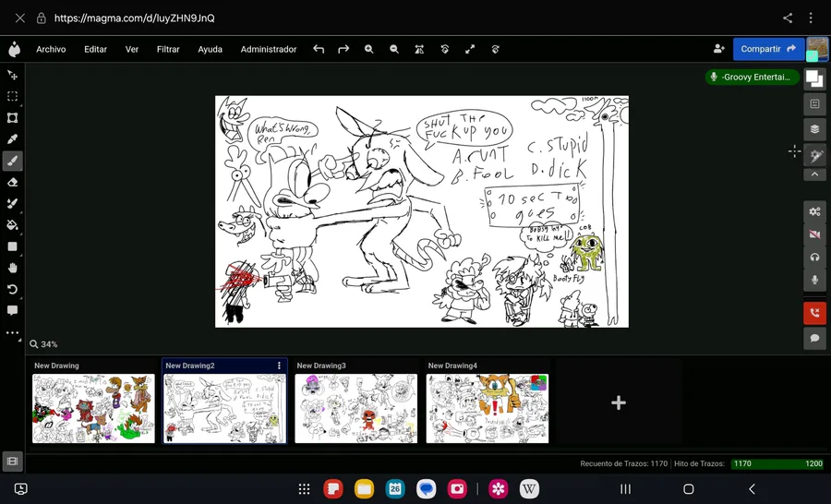Open the Editar menu
831x504 pixels.
click(95, 49)
